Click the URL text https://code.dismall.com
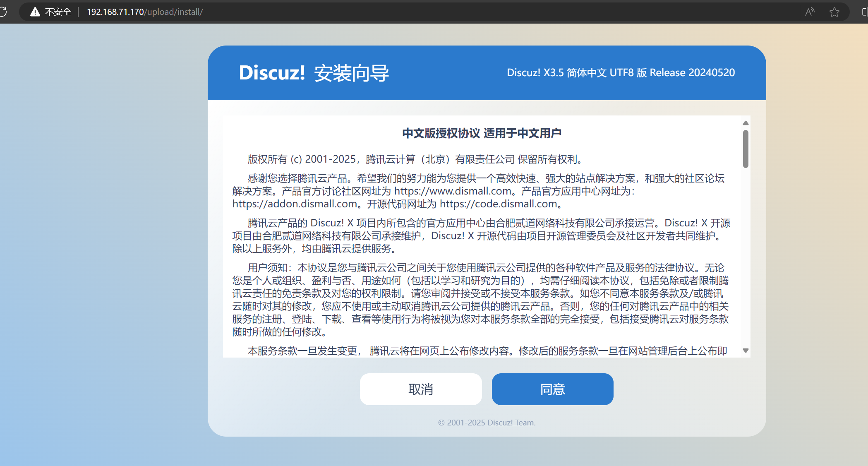Screen dimensions: 868x466 pos(498,204)
